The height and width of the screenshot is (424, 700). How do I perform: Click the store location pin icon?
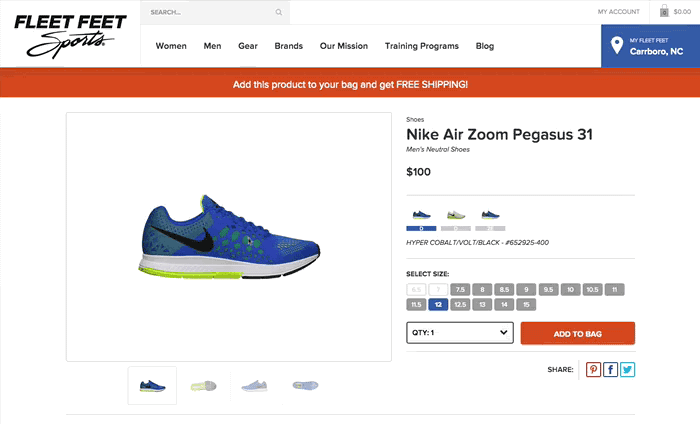tap(617, 46)
